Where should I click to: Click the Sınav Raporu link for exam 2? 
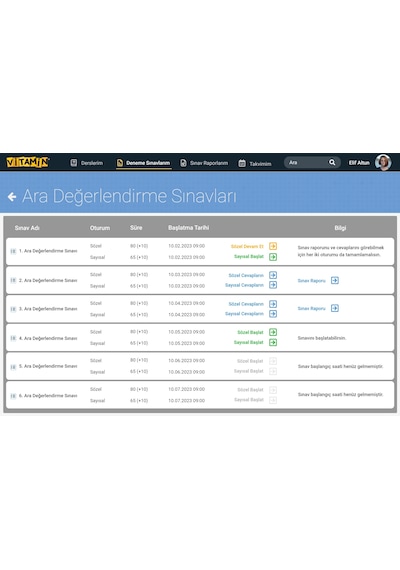[x=311, y=281]
